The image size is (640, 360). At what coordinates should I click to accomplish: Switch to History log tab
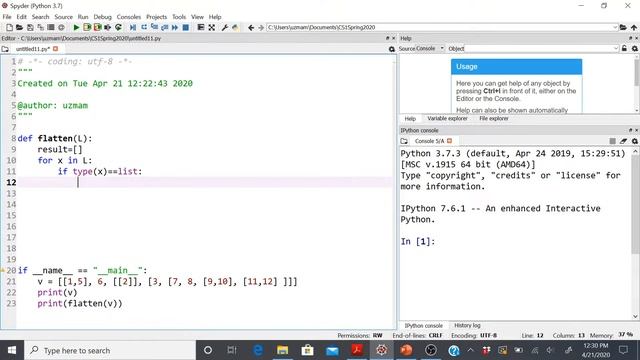pos(467,325)
